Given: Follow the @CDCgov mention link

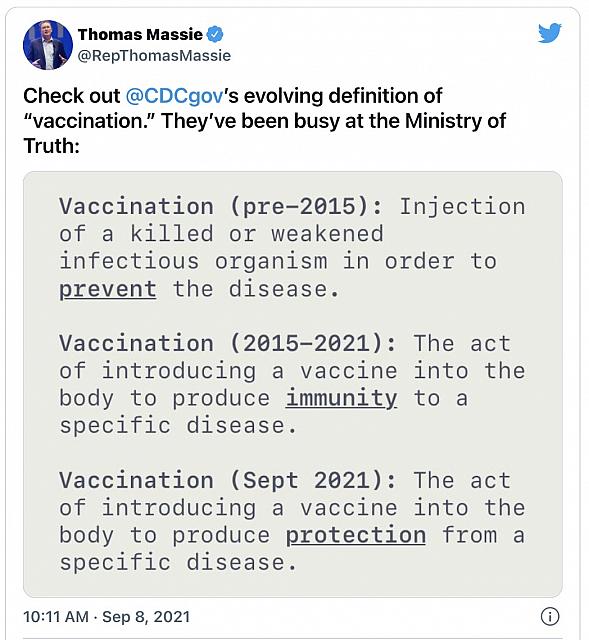Looking at the screenshot, I should click(x=174, y=96).
